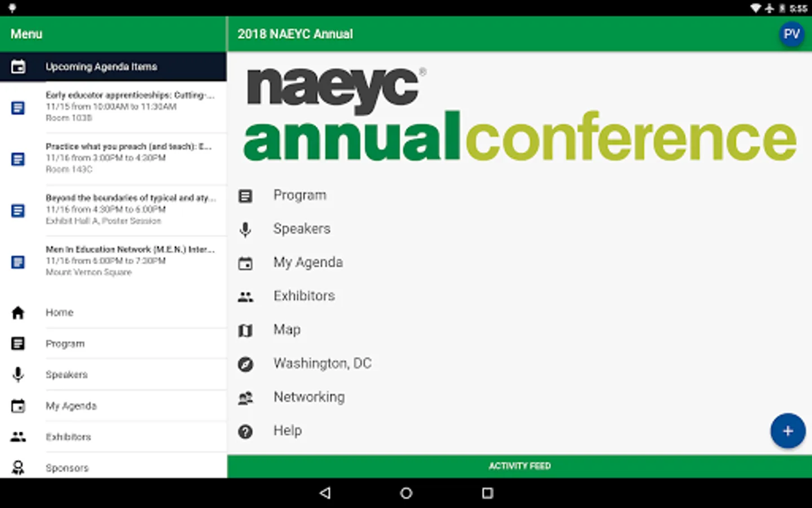Tap the 2018 NAEYC Annual title

(295, 34)
